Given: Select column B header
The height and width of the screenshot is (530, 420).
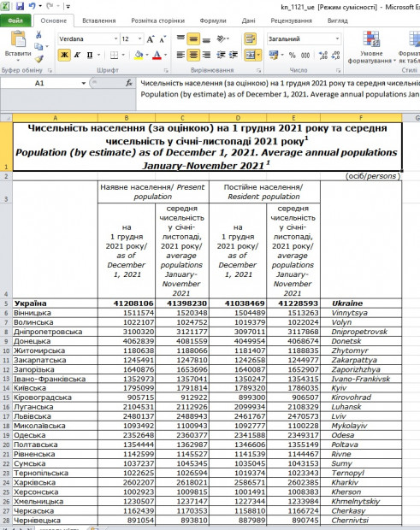Looking at the screenshot, I should point(127,118).
